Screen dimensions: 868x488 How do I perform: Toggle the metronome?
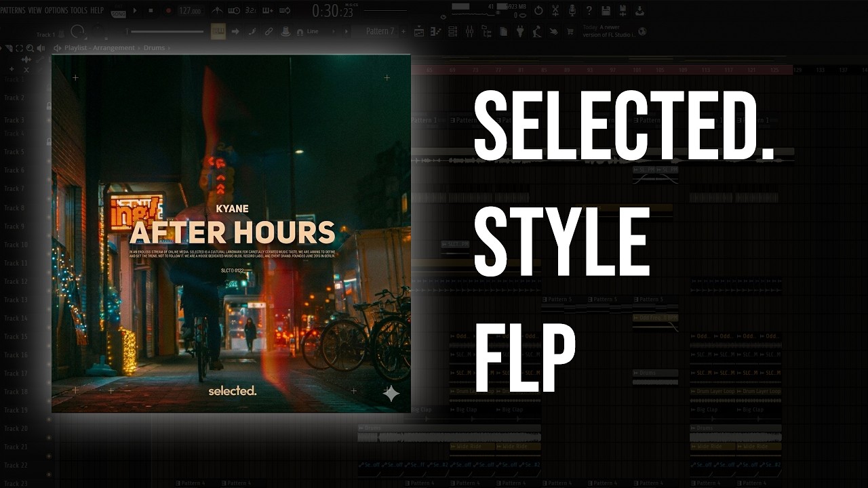pyautogui.click(x=217, y=11)
